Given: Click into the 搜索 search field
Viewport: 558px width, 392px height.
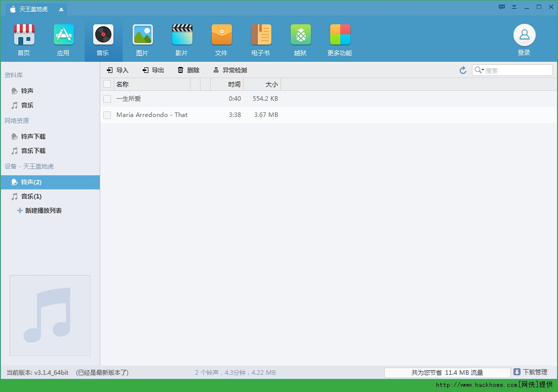Looking at the screenshot, I should [516, 70].
